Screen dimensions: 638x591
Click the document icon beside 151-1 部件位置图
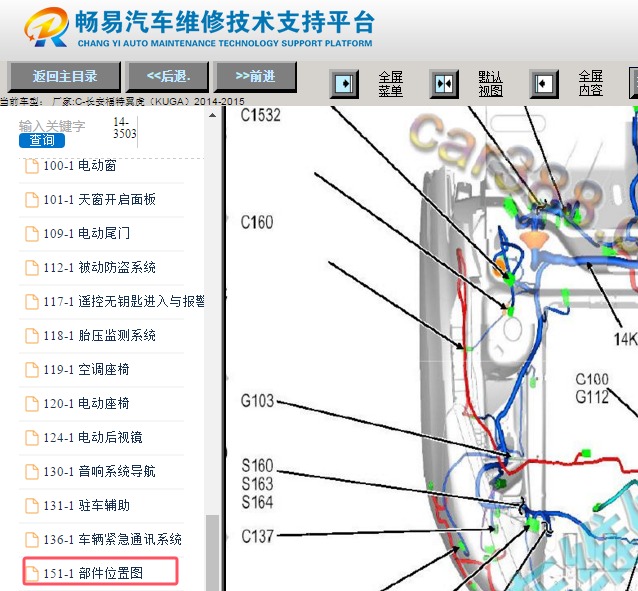(32, 573)
